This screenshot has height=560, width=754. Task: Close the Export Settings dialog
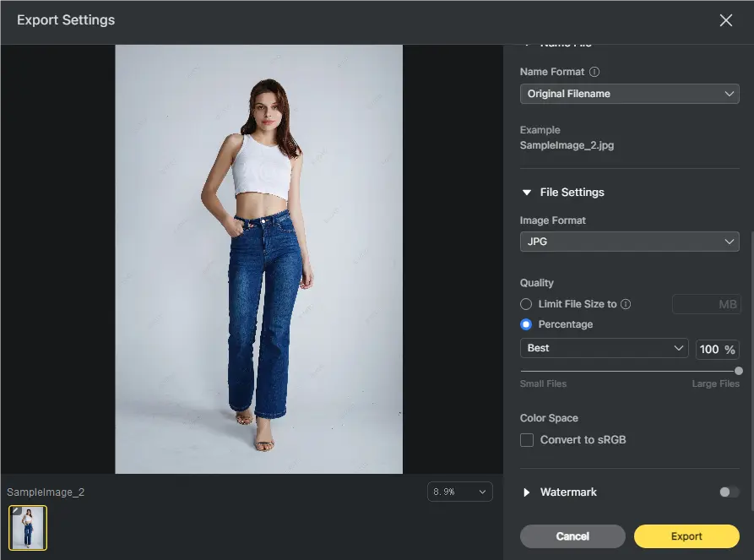coord(725,20)
